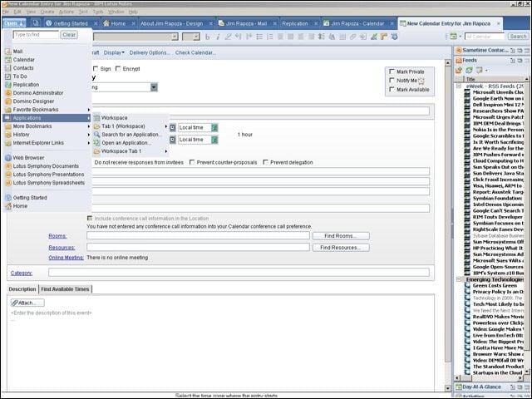Check the Mark Available option
Viewport: 532px width, 399px height.
(392, 90)
